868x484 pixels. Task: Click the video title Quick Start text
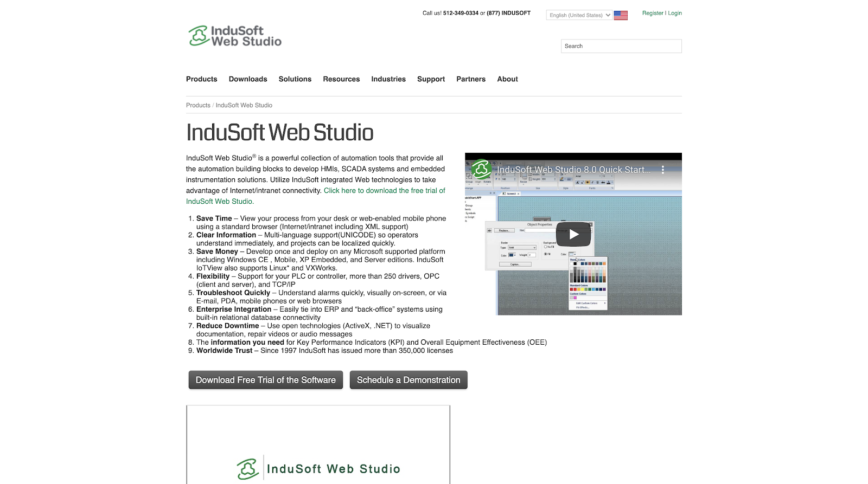click(574, 170)
